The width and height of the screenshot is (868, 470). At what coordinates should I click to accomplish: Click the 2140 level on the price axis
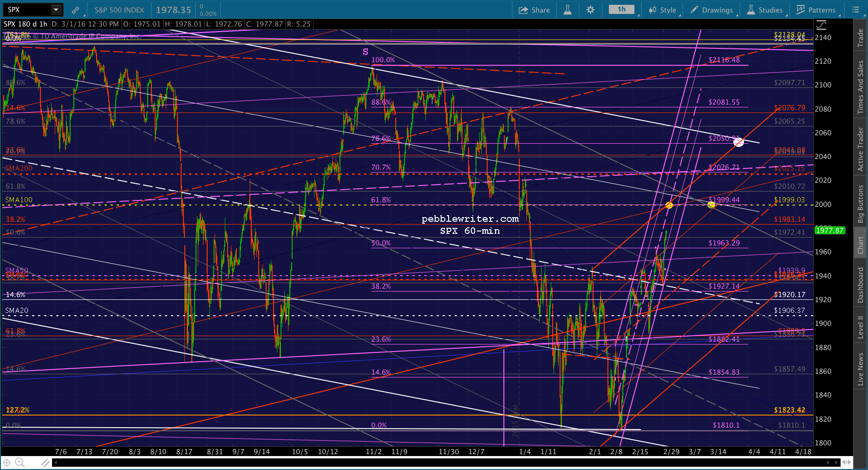pos(823,37)
